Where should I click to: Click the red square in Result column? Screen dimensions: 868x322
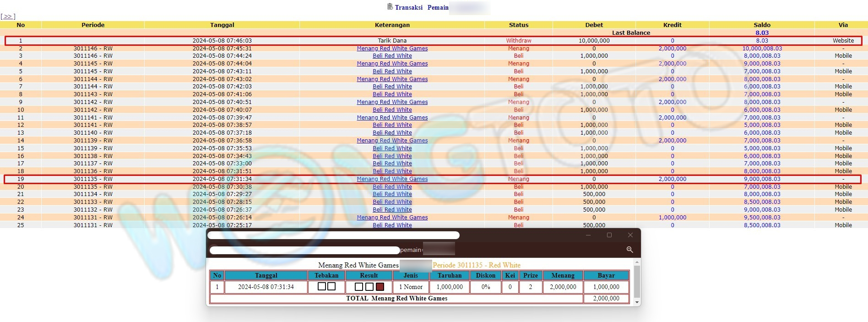tap(380, 287)
